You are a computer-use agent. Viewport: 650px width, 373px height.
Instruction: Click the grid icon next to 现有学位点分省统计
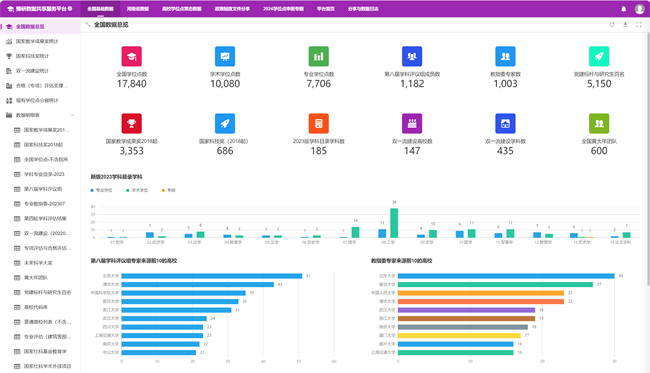[9, 100]
